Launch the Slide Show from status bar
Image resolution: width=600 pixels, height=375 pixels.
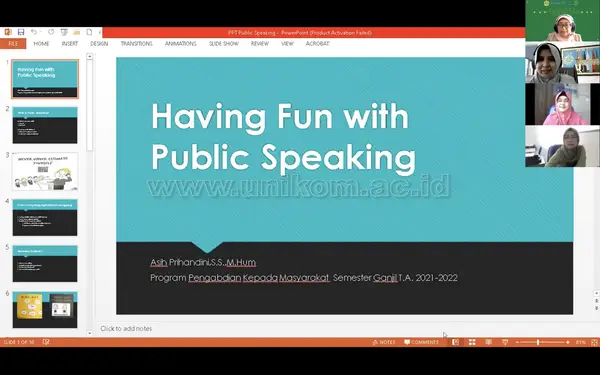point(505,342)
